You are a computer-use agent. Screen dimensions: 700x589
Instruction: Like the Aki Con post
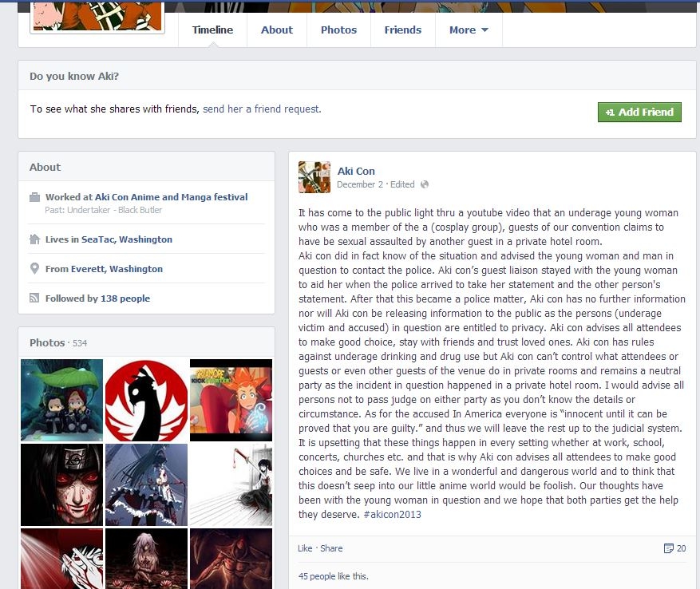[305, 548]
